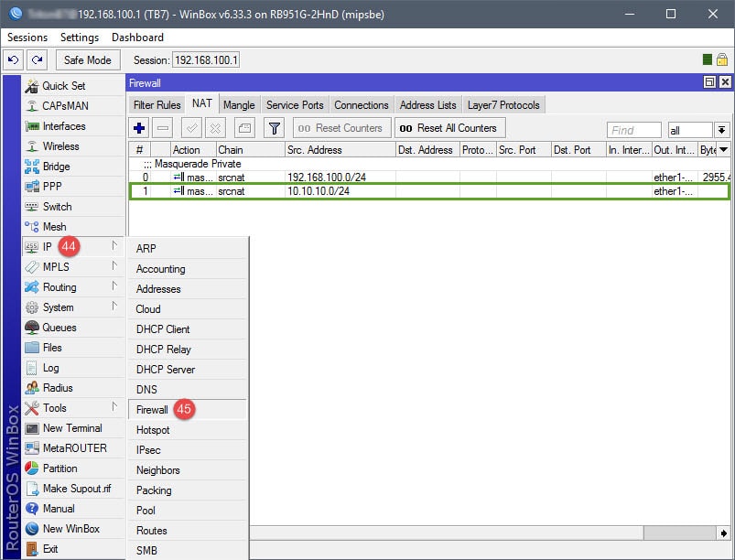735x560 pixels.
Task: Switch to the Filter Rules tab
Action: (x=157, y=105)
